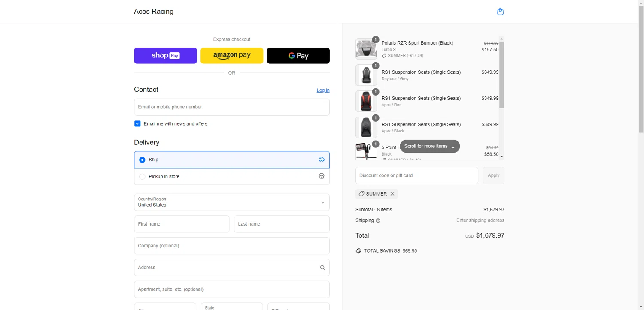Click the Enter shipping address text
Viewport: 644px width, 310px height.
480,220
